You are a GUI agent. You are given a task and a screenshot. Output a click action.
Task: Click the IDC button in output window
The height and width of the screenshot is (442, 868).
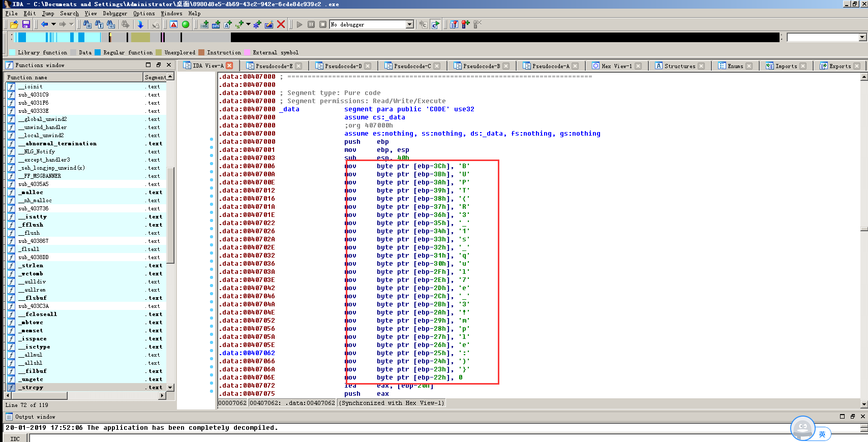click(15, 438)
